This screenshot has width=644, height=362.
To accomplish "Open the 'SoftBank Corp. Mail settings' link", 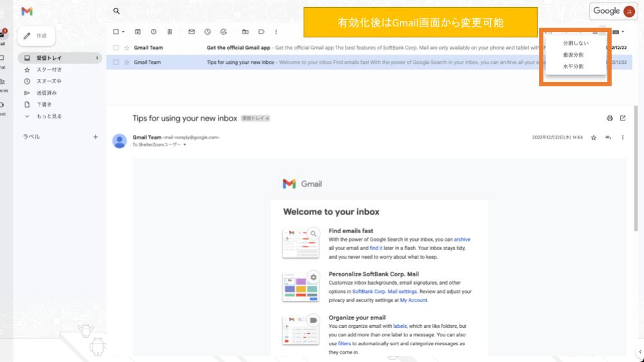I will [x=384, y=292].
